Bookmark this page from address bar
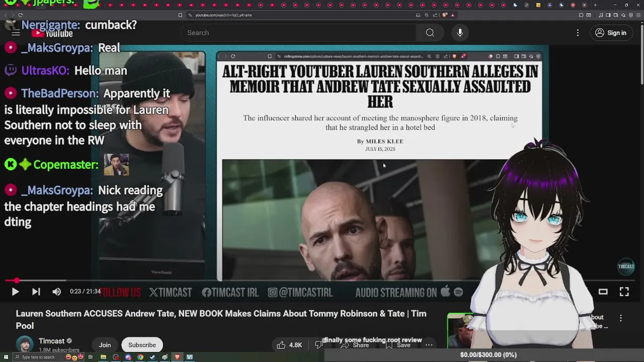Screen dimensions: 644x362 [x=180, y=15]
